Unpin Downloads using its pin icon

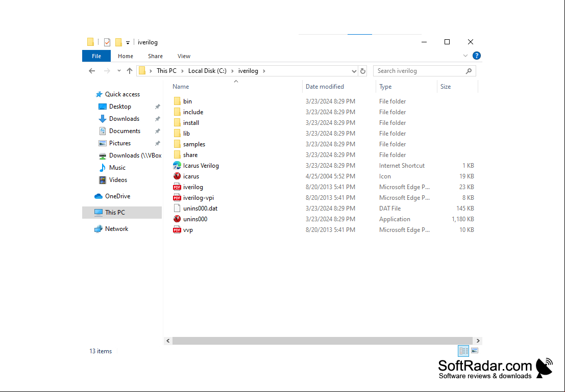[158, 119]
